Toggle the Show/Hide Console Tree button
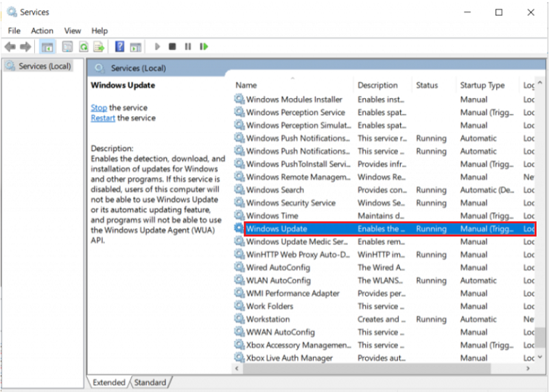 [x=47, y=47]
